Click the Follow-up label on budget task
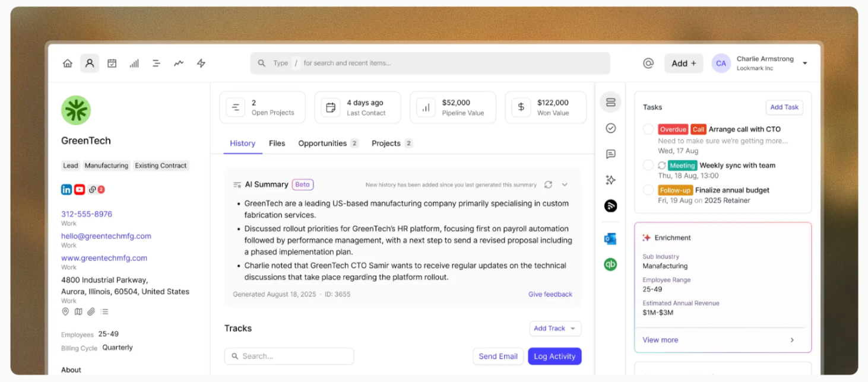Image resolution: width=868 pixels, height=382 pixels. click(x=675, y=190)
